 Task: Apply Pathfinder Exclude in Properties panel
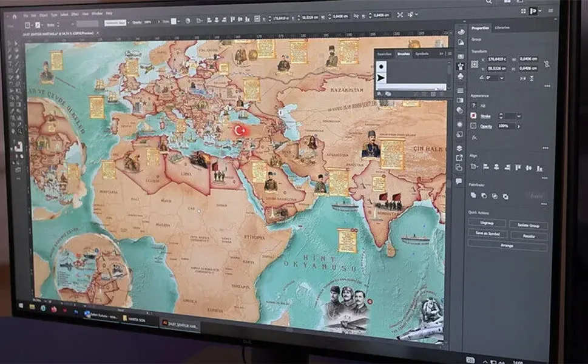pos(505,197)
